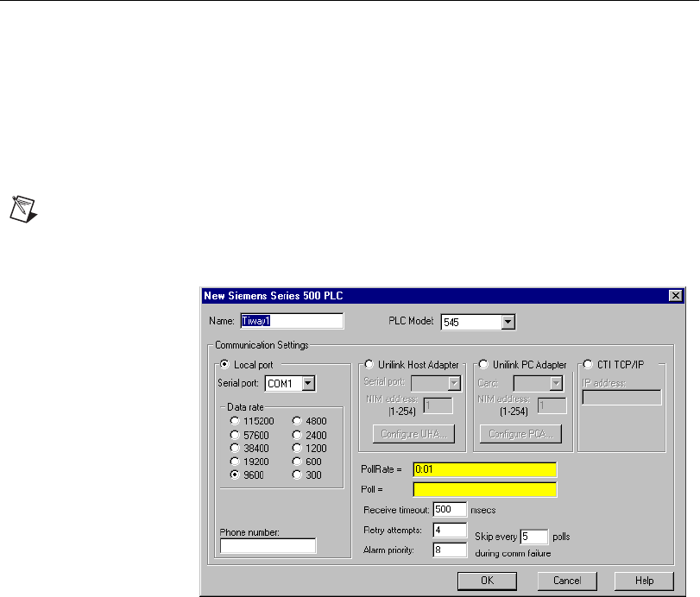Viewport: 700px width, 597px height.
Task: Select the CTI TCP/IP option
Action: tap(588, 364)
